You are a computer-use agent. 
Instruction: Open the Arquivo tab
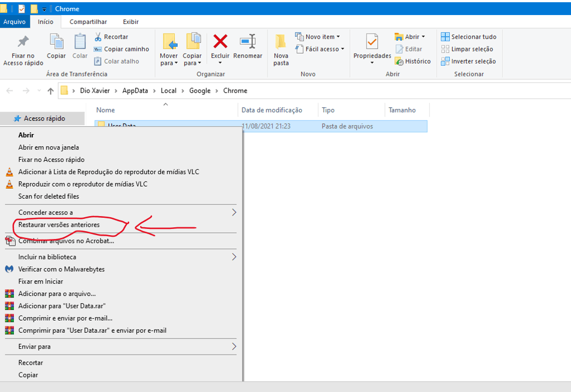[15, 22]
